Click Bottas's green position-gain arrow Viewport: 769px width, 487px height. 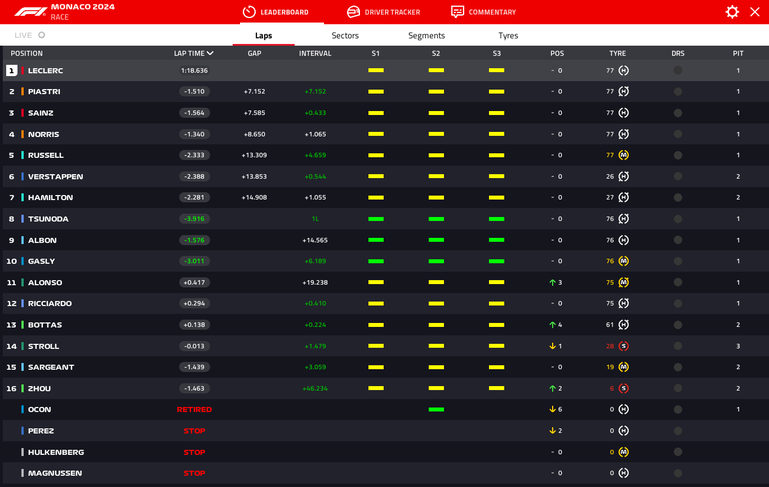click(x=552, y=325)
